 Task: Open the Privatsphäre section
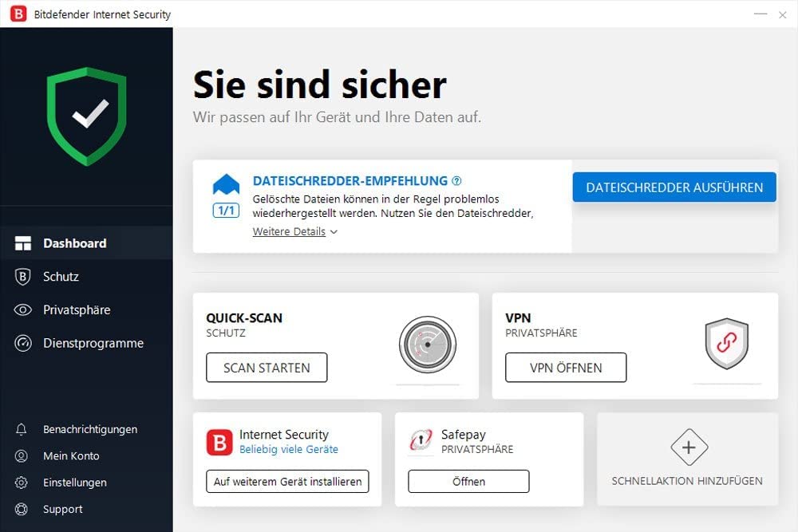(x=86, y=309)
